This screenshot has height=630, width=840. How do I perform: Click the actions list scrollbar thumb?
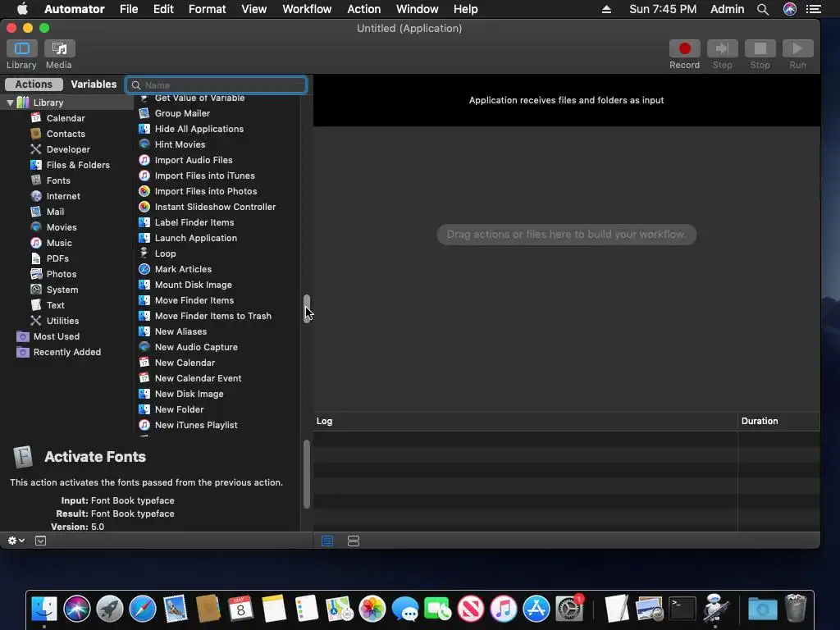click(307, 308)
